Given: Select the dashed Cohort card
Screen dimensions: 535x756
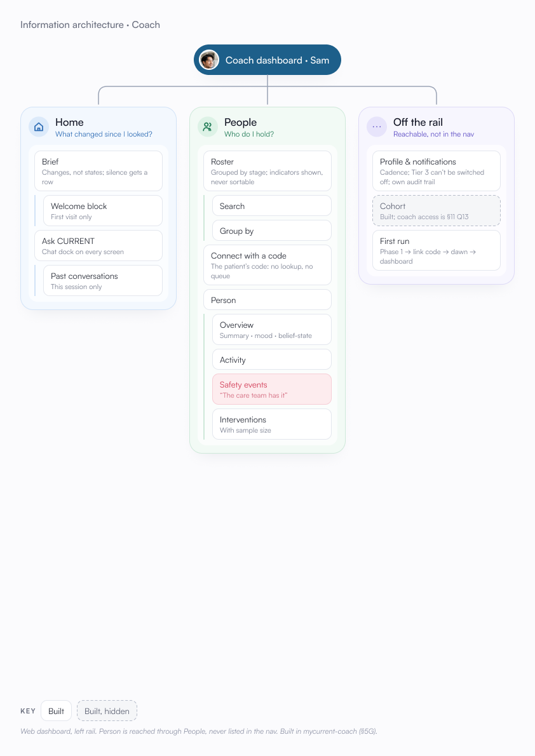Looking at the screenshot, I should (x=436, y=211).
